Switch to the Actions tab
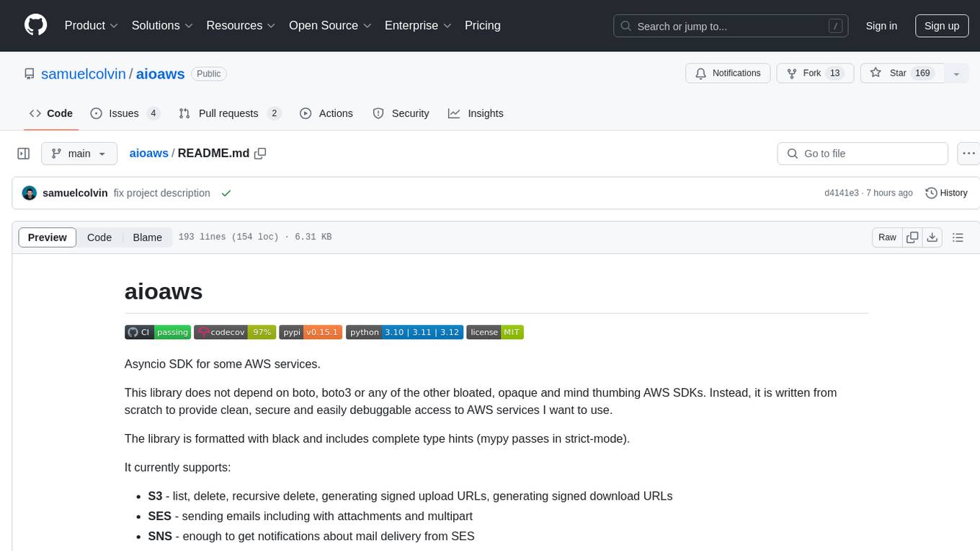980x551 pixels. coord(326,113)
